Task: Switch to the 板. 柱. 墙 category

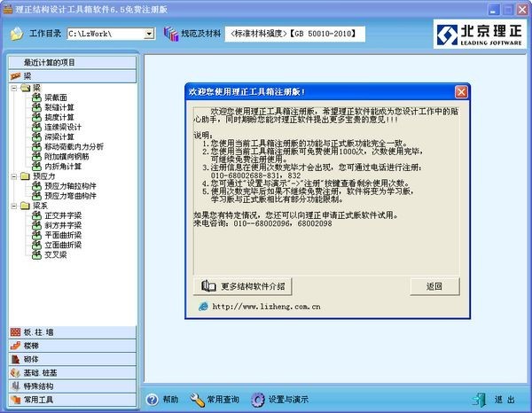Action: [73, 332]
